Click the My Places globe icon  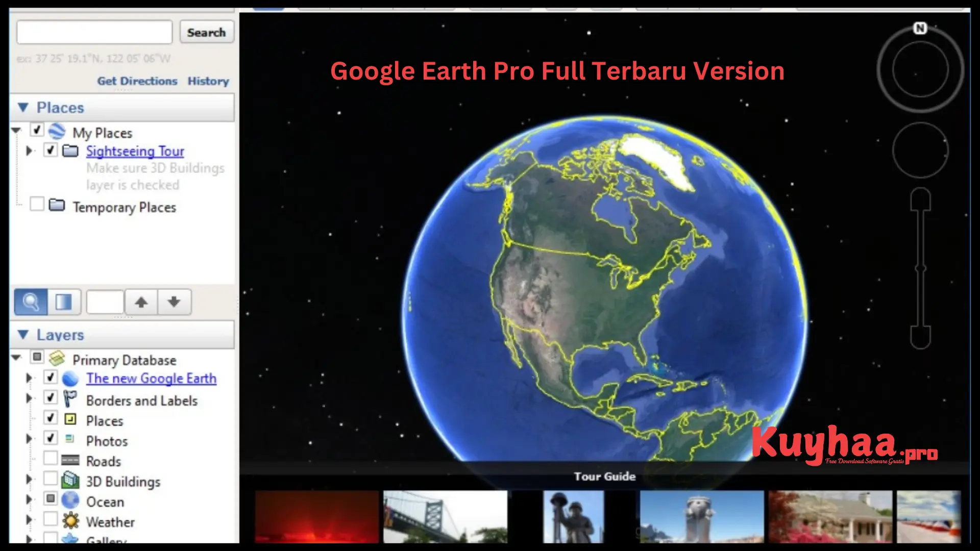(57, 132)
